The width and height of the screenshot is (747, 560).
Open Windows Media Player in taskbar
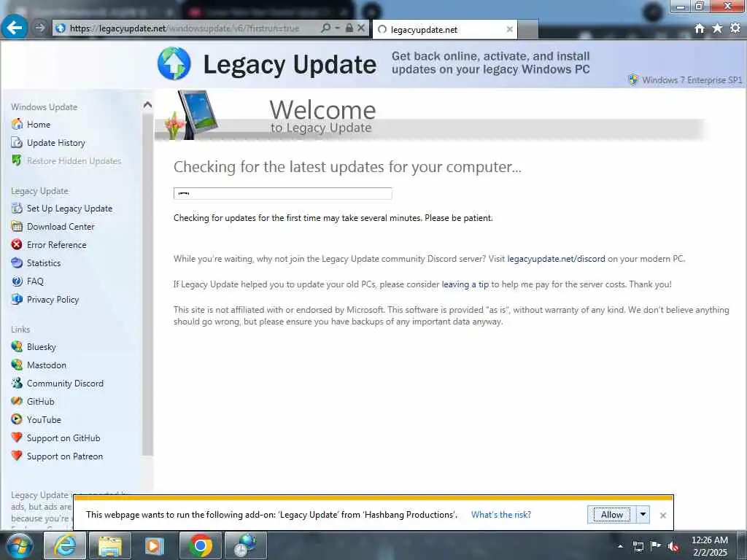point(155,545)
